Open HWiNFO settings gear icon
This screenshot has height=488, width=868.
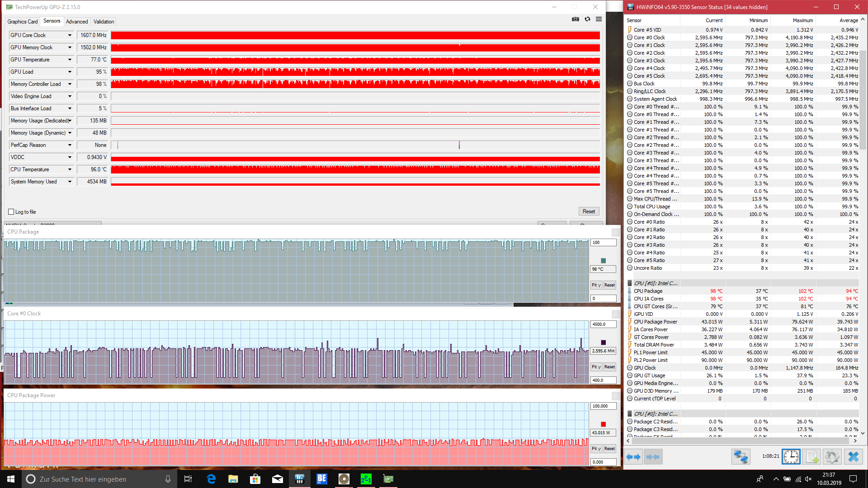pos(832,457)
